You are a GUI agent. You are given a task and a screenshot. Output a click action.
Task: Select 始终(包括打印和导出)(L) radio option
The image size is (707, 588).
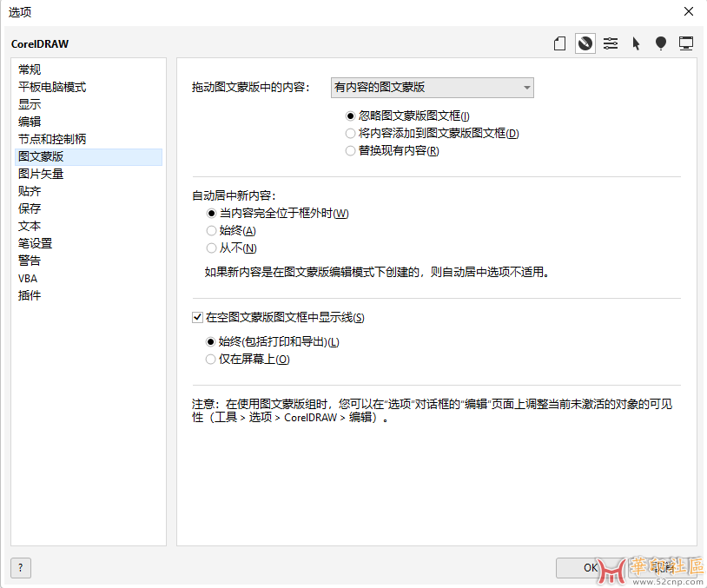point(273,342)
